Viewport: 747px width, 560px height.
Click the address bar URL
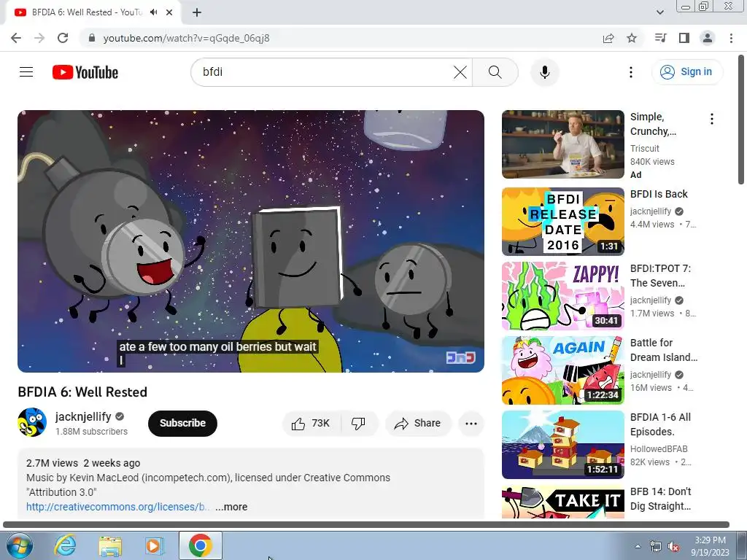(x=186, y=38)
